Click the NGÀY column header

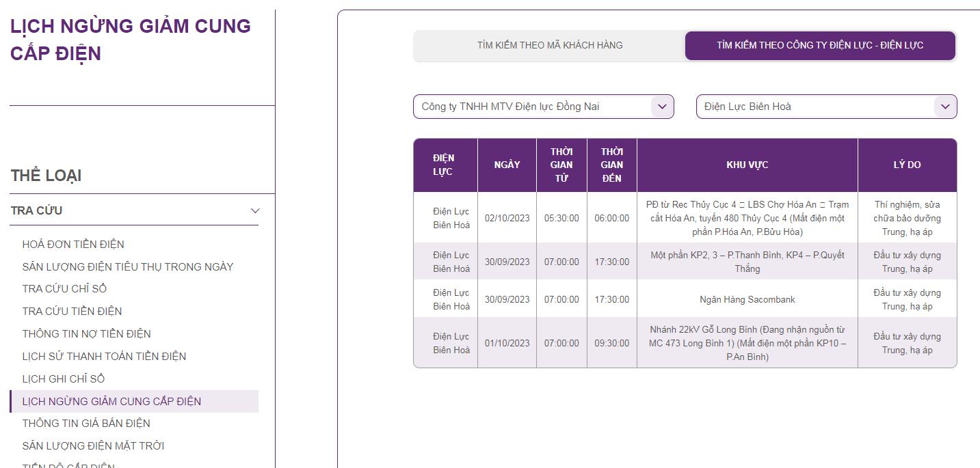[507, 165]
